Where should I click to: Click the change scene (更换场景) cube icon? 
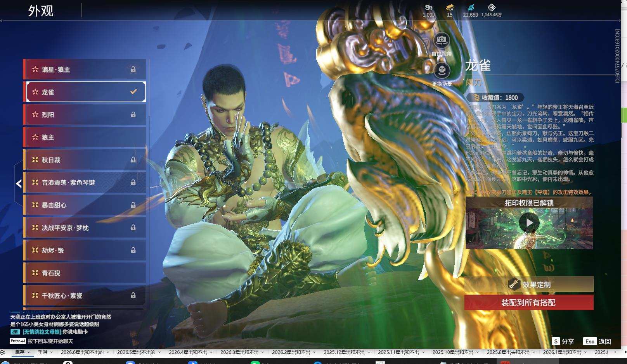(x=442, y=70)
